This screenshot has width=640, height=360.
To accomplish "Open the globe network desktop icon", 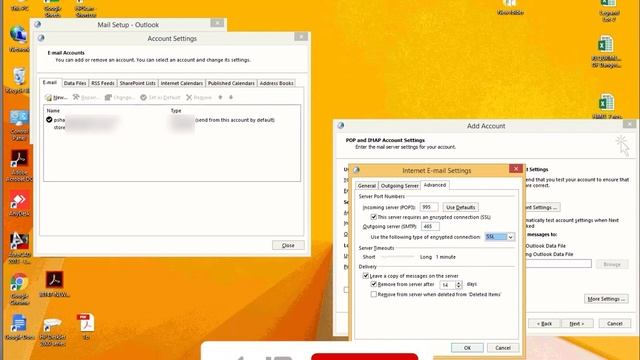I will point(19,38).
